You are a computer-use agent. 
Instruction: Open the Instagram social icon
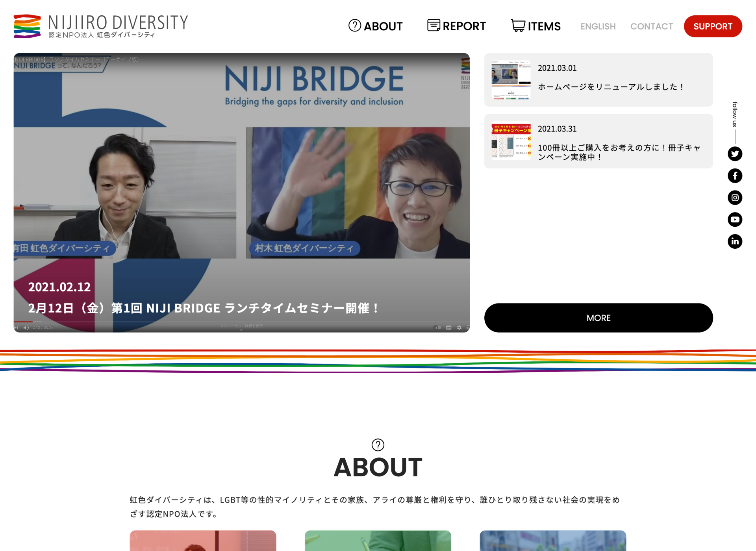[x=735, y=198]
